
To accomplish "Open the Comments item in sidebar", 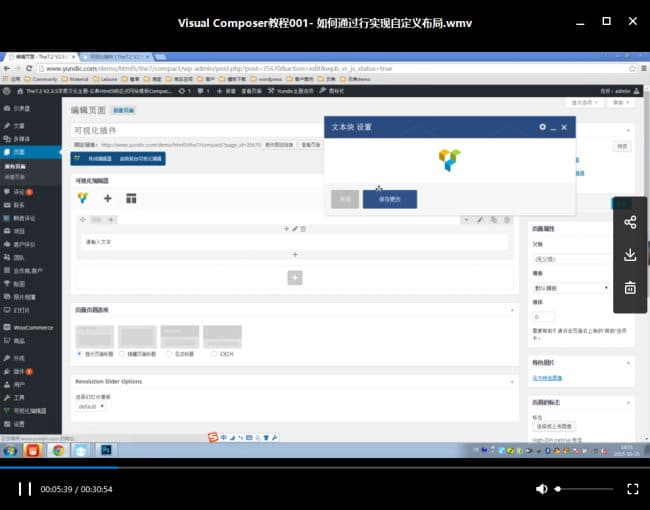I will click(x=29, y=192).
